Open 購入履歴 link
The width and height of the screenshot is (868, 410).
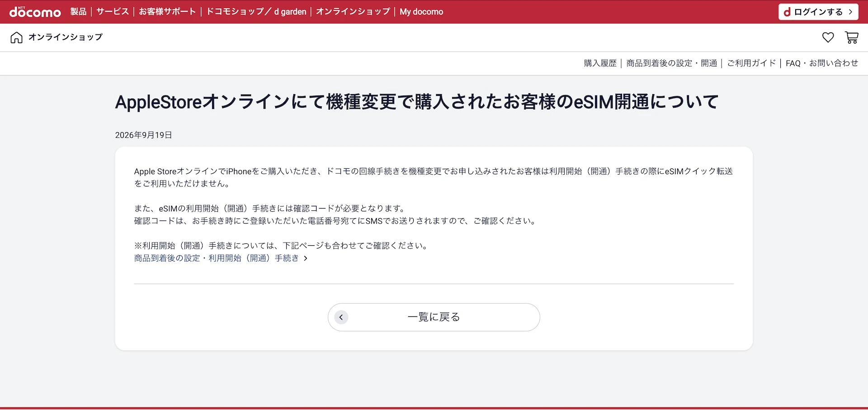600,63
